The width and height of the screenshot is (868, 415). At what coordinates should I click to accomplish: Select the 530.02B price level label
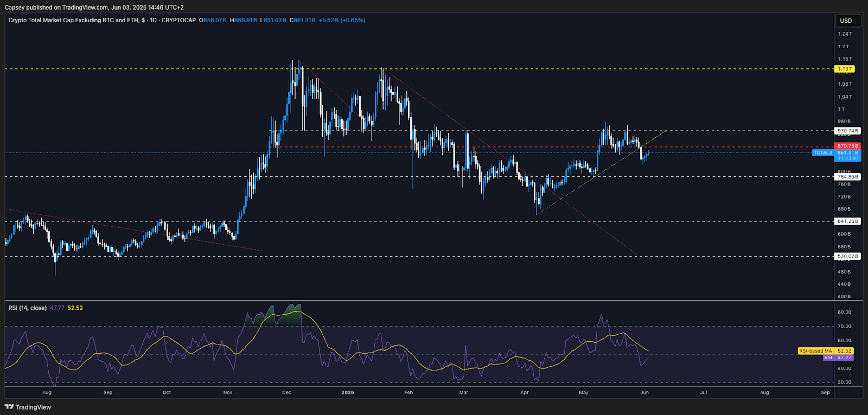point(847,256)
